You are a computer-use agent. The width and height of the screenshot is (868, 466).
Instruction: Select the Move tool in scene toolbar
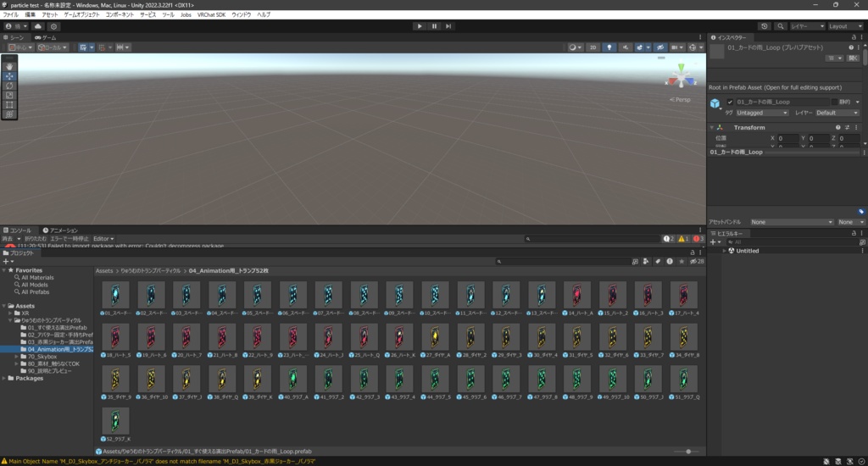(9, 76)
